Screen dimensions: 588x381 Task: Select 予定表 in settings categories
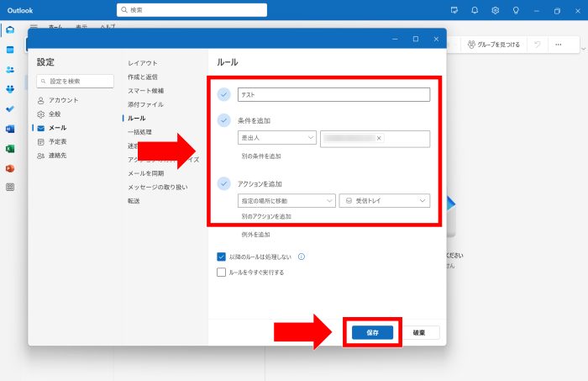click(58, 142)
